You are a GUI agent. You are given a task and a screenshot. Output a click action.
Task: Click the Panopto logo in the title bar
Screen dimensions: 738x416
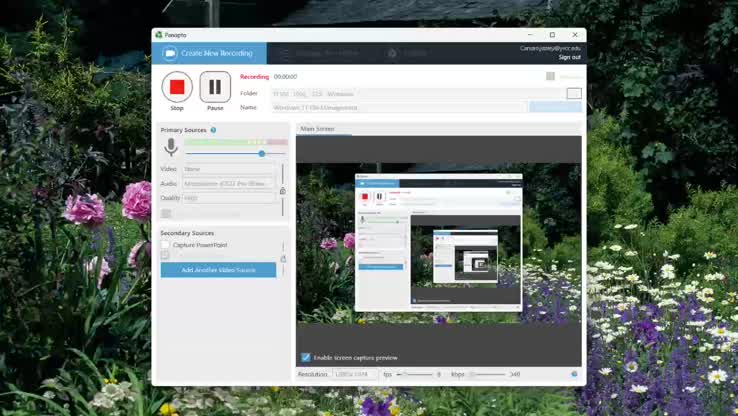[x=159, y=35]
